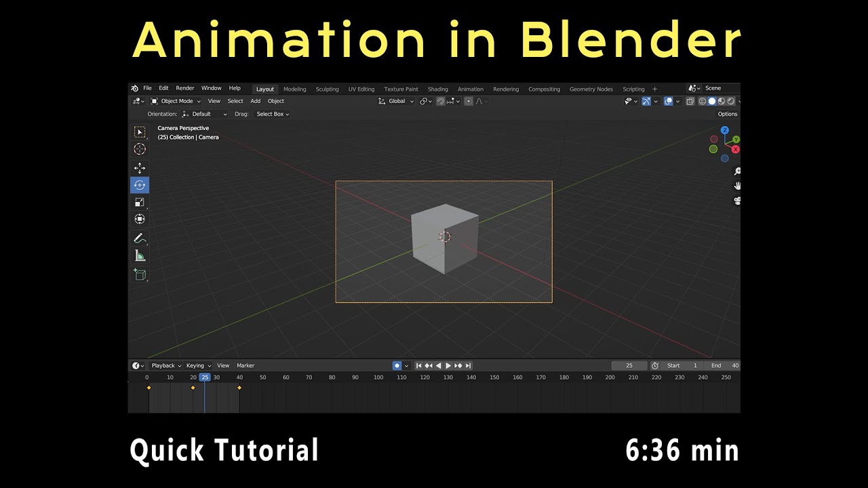Click the zoom view magnifier icon
Image resolution: width=868 pixels, height=488 pixels.
[736, 171]
